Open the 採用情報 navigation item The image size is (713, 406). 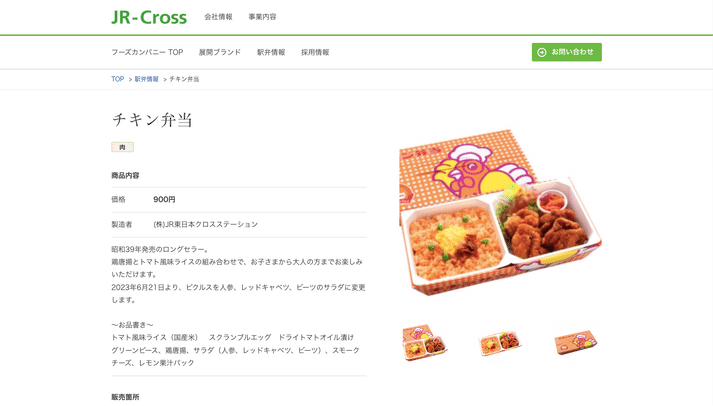pos(315,52)
